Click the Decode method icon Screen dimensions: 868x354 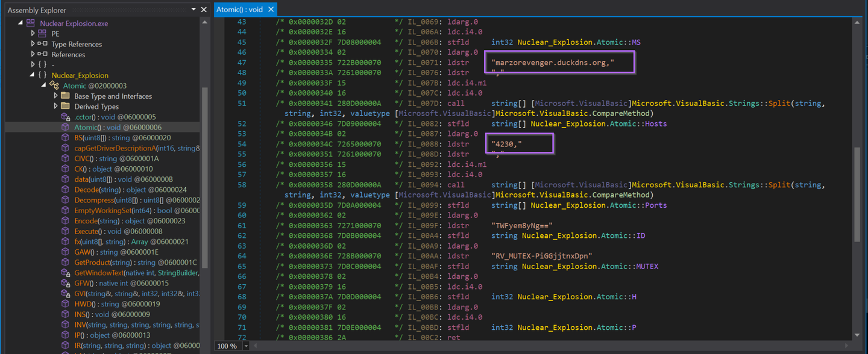click(66, 190)
